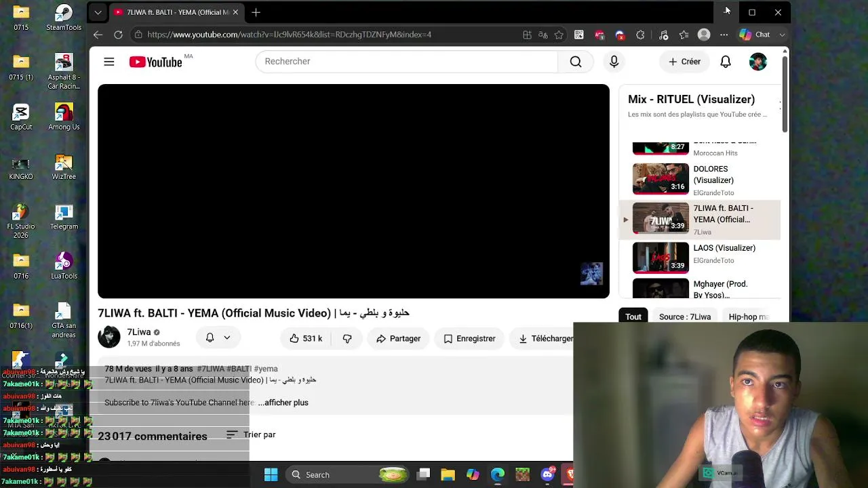
Task: Open the 7Liwa channel avatar
Action: pyautogui.click(x=109, y=337)
